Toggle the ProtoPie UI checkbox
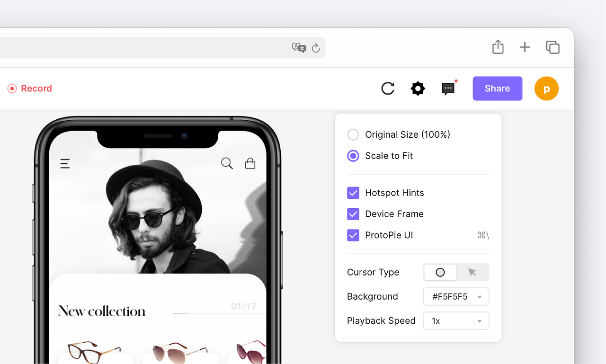Screen dimensions: 606x364 coord(353,235)
